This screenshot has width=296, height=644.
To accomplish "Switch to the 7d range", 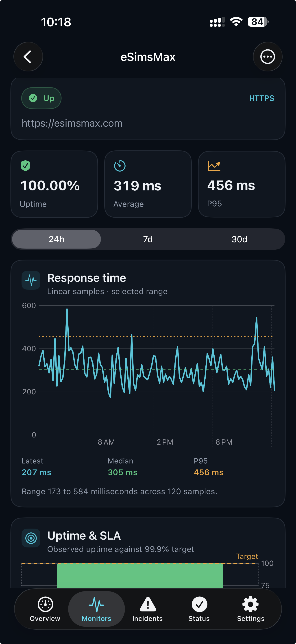I will click(x=148, y=239).
